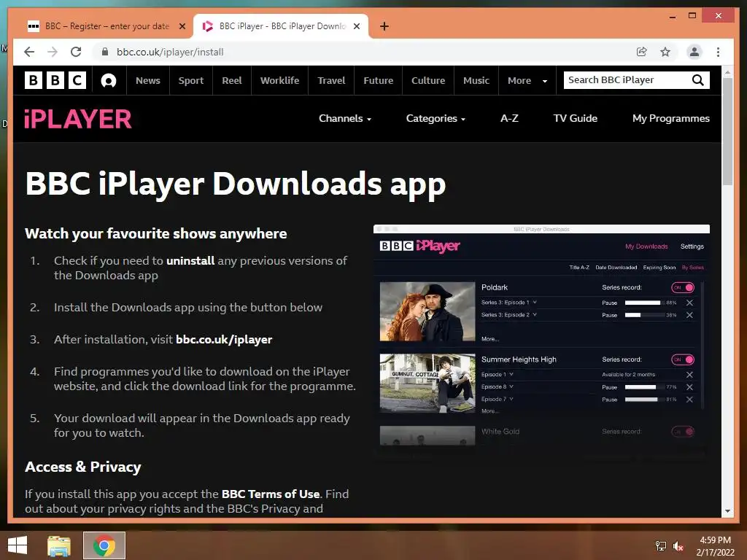
Task: Open the BBC Terms of Use link
Action: pos(271,494)
